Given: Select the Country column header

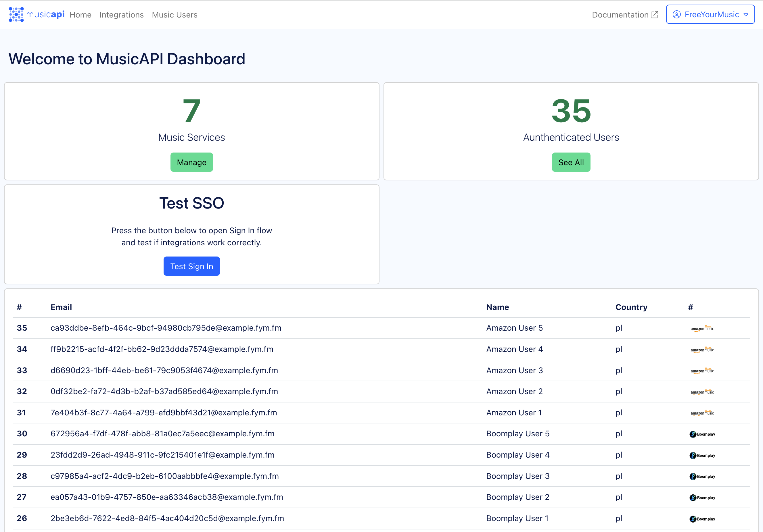Looking at the screenshot, I should pyautogui.click(x=631, y=307).
